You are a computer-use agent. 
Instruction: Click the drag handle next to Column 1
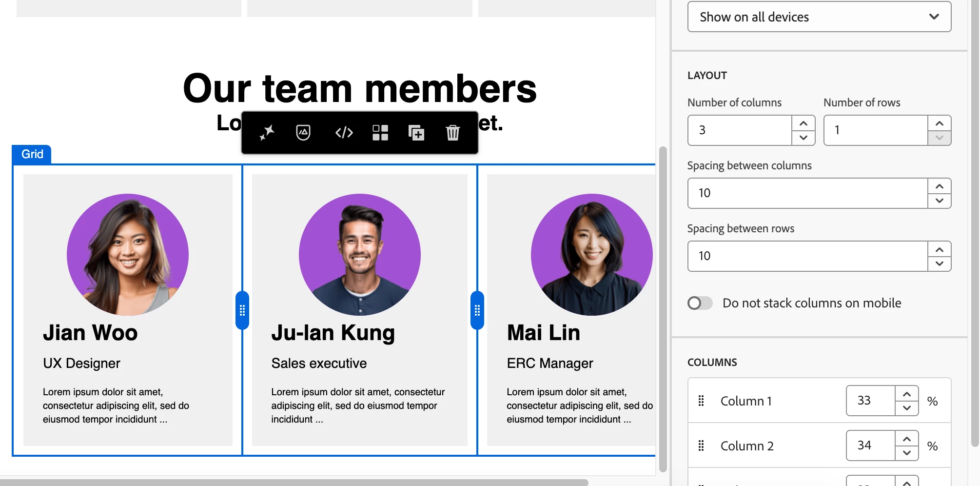[x=701, y=401]
